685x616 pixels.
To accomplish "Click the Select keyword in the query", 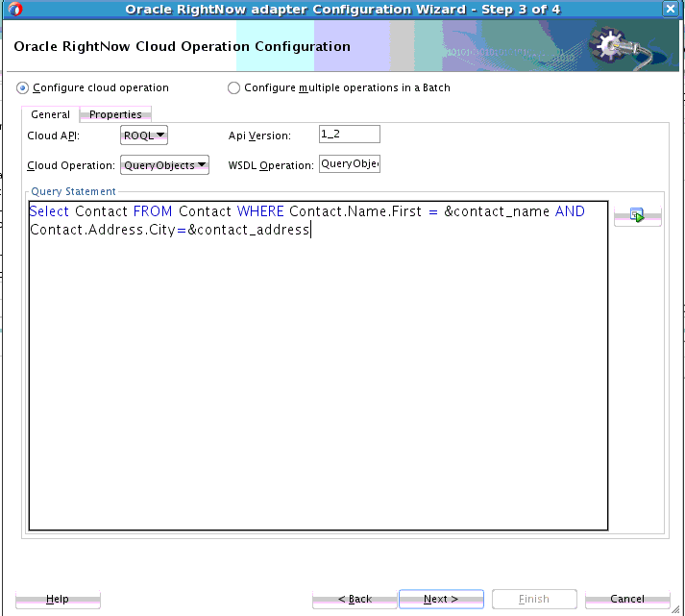I will (x=49, y=211).
